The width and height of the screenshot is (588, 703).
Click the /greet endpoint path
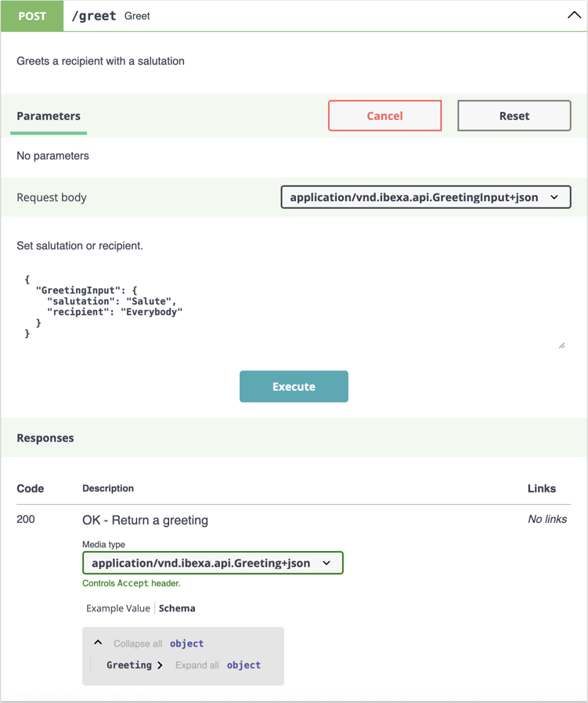(x=94, y=16)
